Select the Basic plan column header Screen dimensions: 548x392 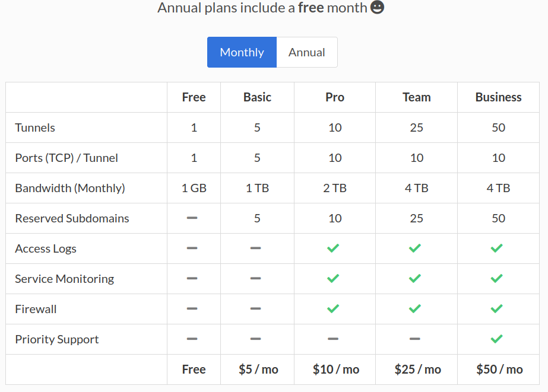[257, 97]
